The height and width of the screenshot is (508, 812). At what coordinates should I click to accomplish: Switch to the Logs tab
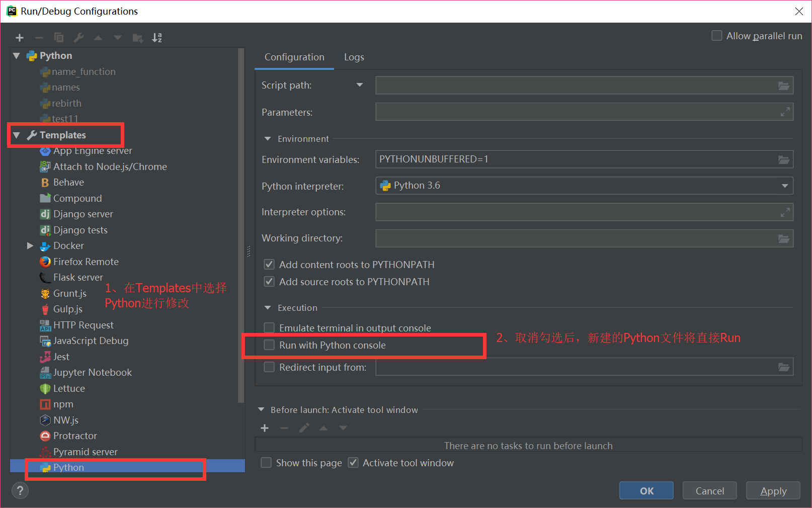354,57
